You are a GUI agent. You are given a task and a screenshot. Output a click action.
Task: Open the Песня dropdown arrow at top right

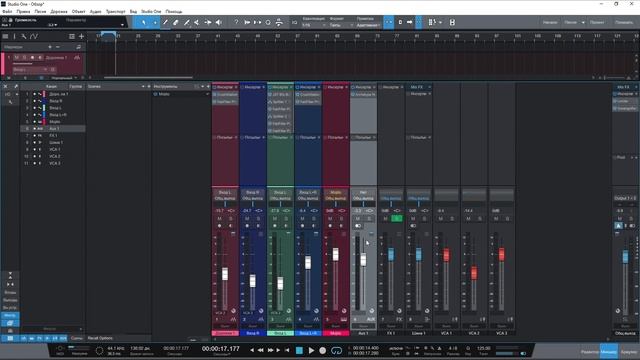point(583,22)
